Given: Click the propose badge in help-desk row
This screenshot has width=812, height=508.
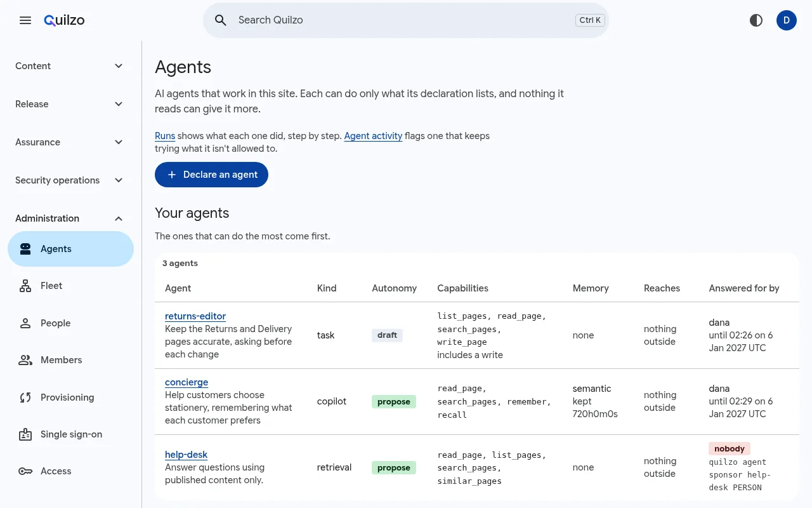Looking at the screenshot, I should 394,467.
